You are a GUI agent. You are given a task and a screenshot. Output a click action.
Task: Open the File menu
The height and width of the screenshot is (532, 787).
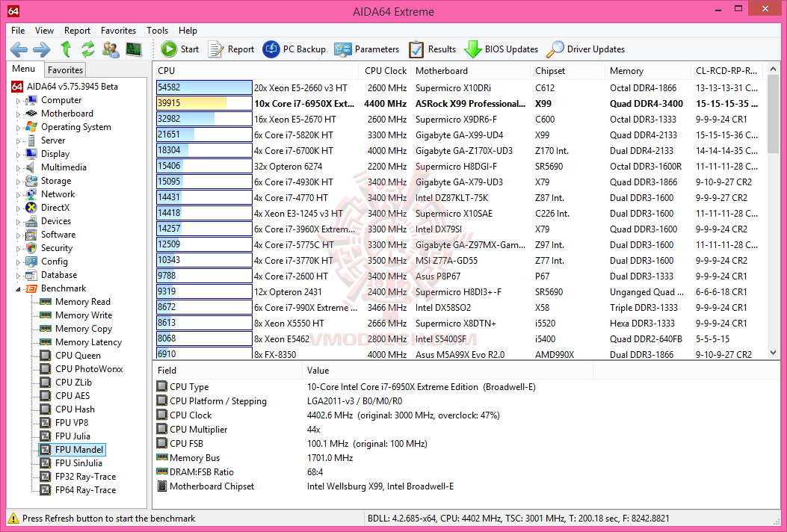click(x=18, y=31)
